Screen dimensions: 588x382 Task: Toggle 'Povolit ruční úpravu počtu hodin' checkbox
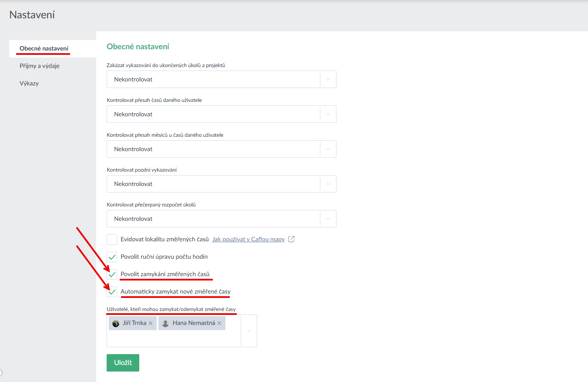pos(112,257)
